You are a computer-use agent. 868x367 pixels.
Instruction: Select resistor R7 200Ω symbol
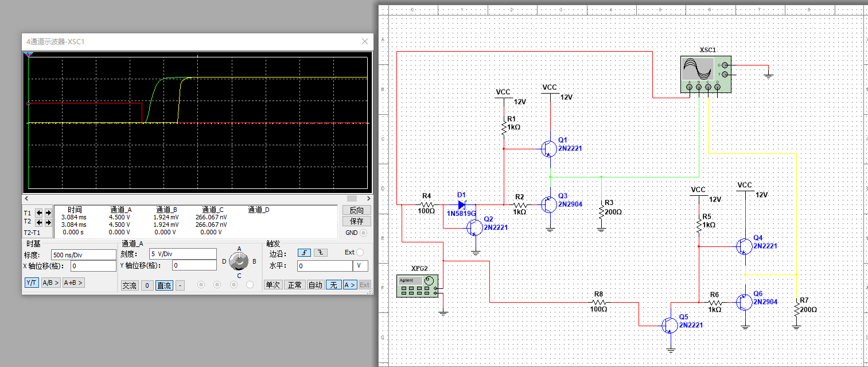coord(796,309)
